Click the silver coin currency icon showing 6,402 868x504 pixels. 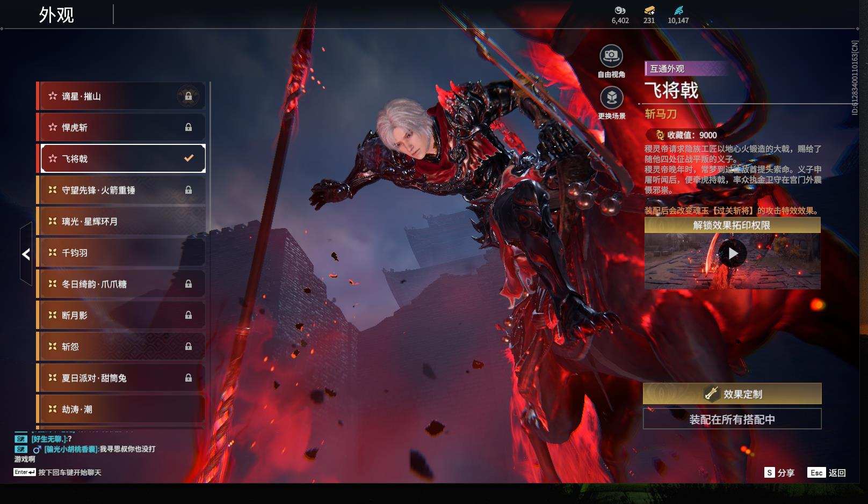click(620, 10)
